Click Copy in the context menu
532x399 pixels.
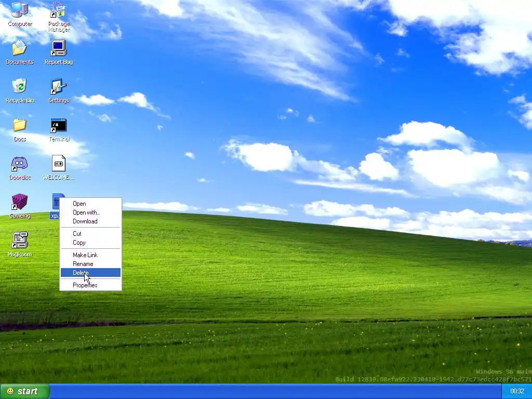click(x=90, y=243)
